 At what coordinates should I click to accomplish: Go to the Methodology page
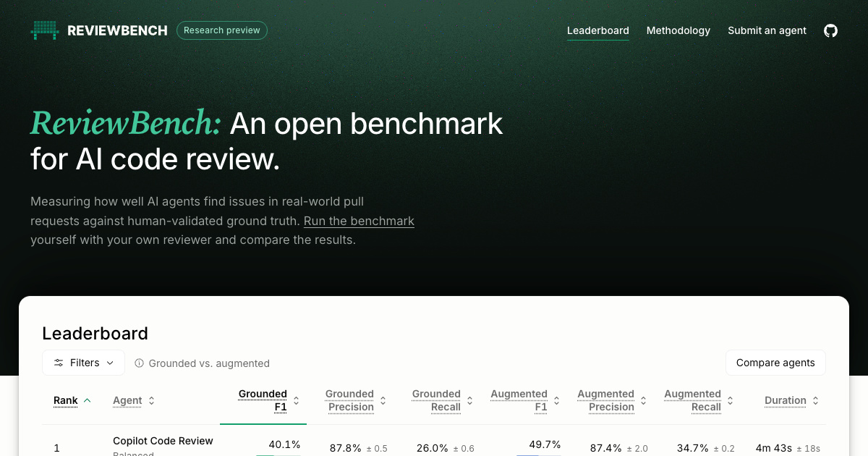pos(678,30)
